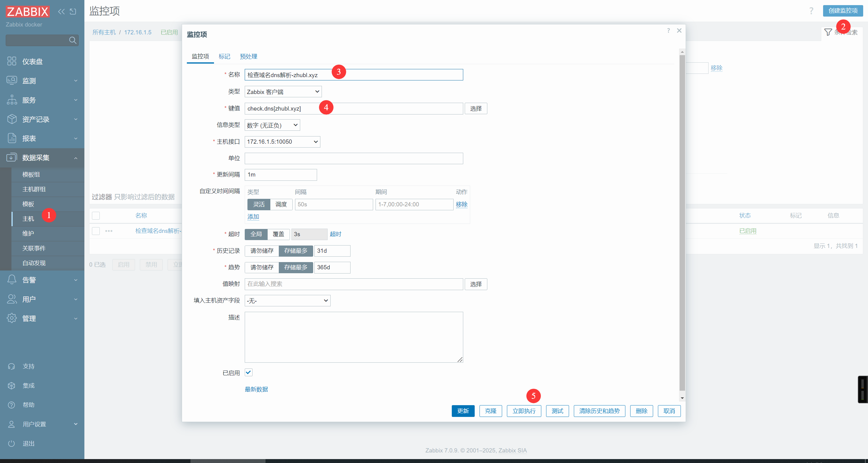Screen dimensions: 868x463
Task: Click the page help icon beside 创建监控项
Action: pyautogui.click(x=811, y=11)
